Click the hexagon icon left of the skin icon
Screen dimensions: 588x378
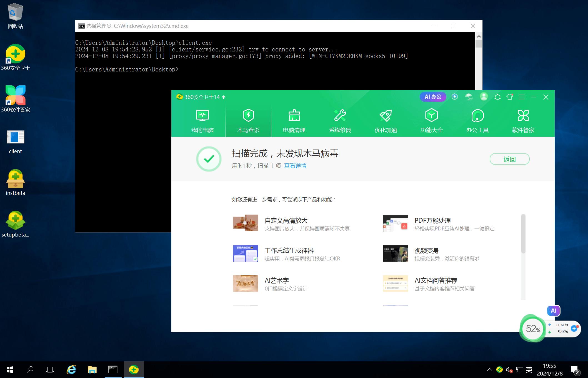(x=497, y=97)
